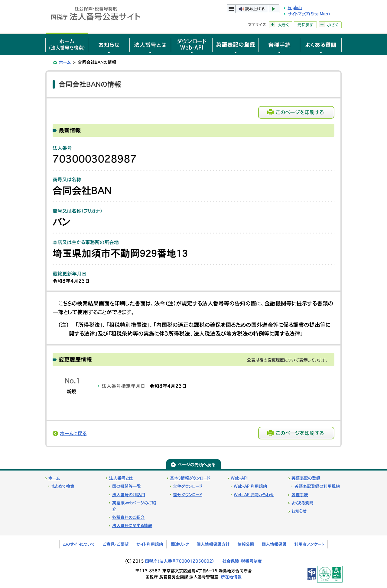Open サイトマップ(Site Map) link
Viewport: 387px width, 588px height.
coord(309,14)
